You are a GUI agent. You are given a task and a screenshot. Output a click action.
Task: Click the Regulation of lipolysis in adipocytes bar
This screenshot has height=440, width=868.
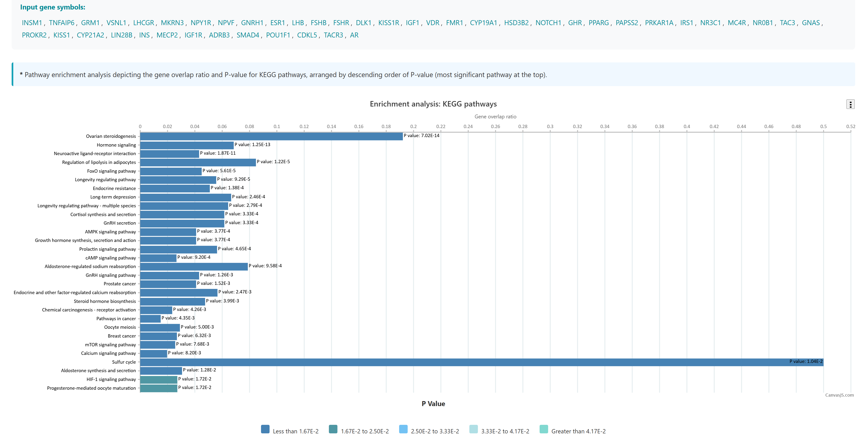pos(198,162)
